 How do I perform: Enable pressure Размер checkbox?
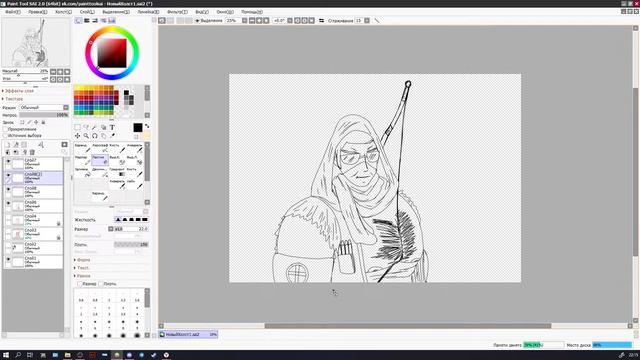(x=80, y=284)
